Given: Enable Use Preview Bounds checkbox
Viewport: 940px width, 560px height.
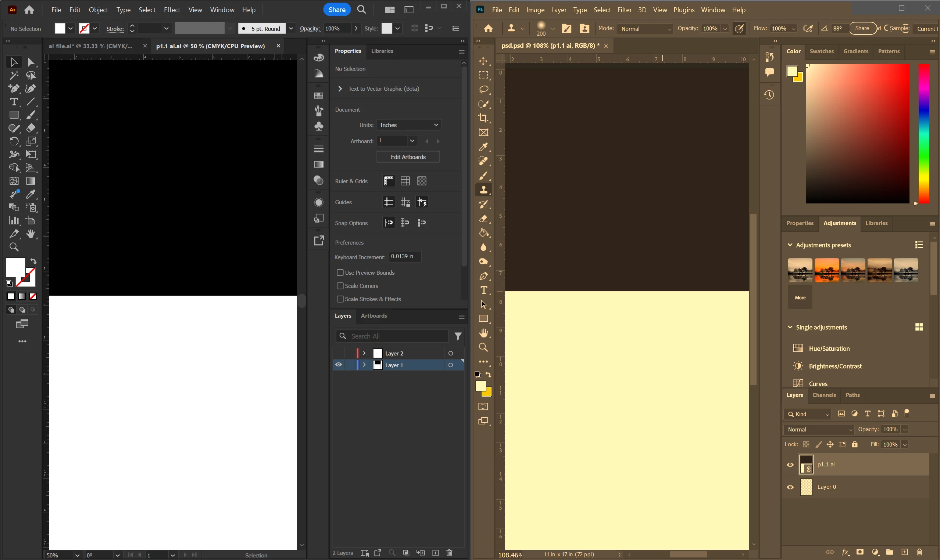Looking at the screenshot, I should point(340,272).
